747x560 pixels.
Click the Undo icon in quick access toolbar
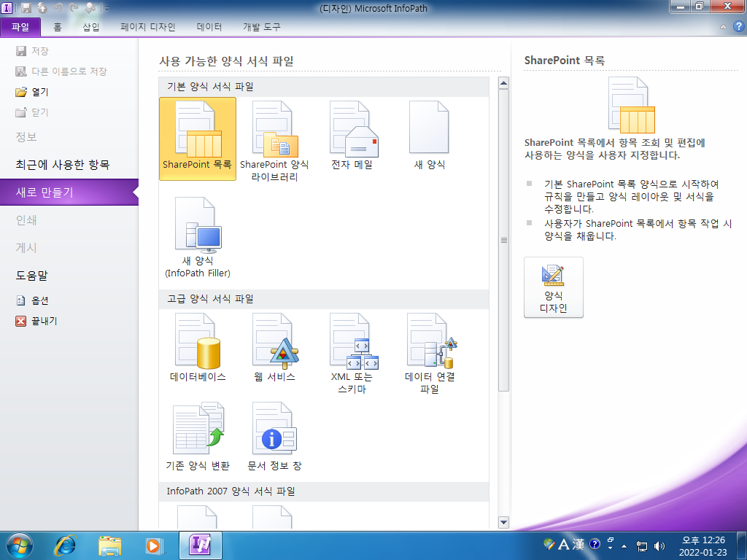point(58,8)
